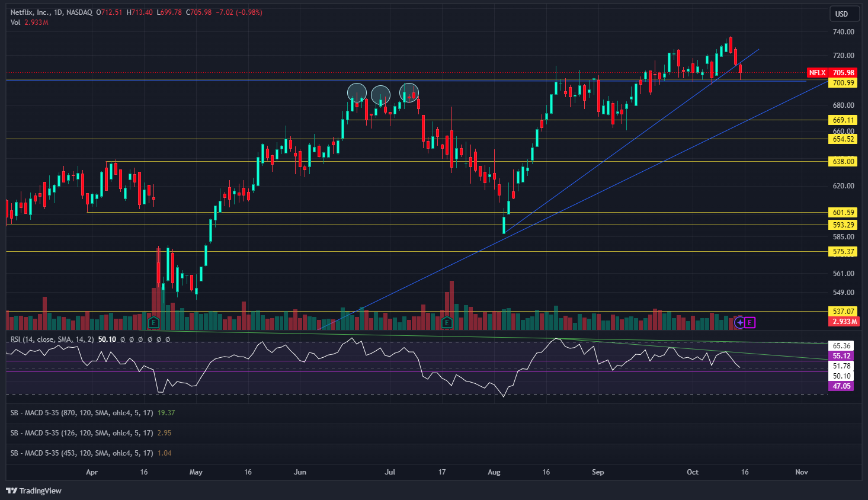The width and height of the screenshot is (868, 500).
Task: Click the Sep label on the time axis
Action: [x=598, y=472]
